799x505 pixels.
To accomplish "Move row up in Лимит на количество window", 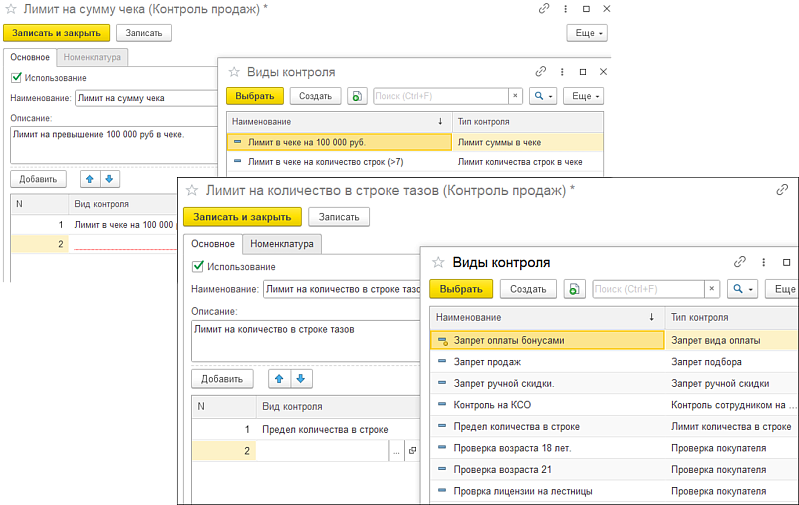I will (279, 379).
